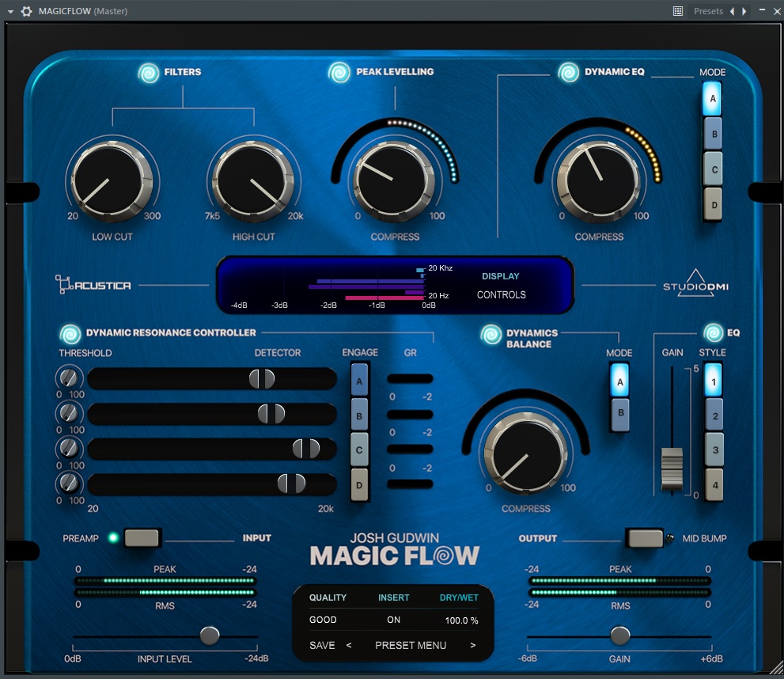Engage resonance band B button
This screenshot has height=679, width=784.
click(x=359, y=415)
